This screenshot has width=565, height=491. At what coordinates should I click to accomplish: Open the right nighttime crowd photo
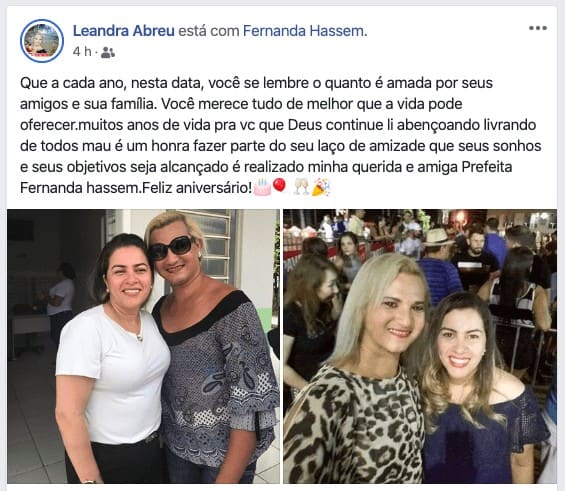point(420,346)
